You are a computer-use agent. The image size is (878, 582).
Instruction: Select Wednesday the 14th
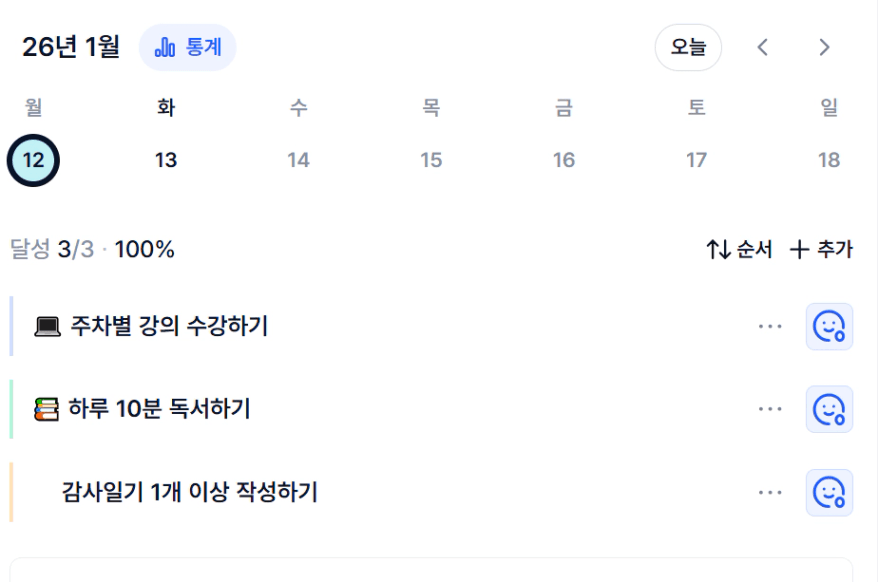[298, 160]
